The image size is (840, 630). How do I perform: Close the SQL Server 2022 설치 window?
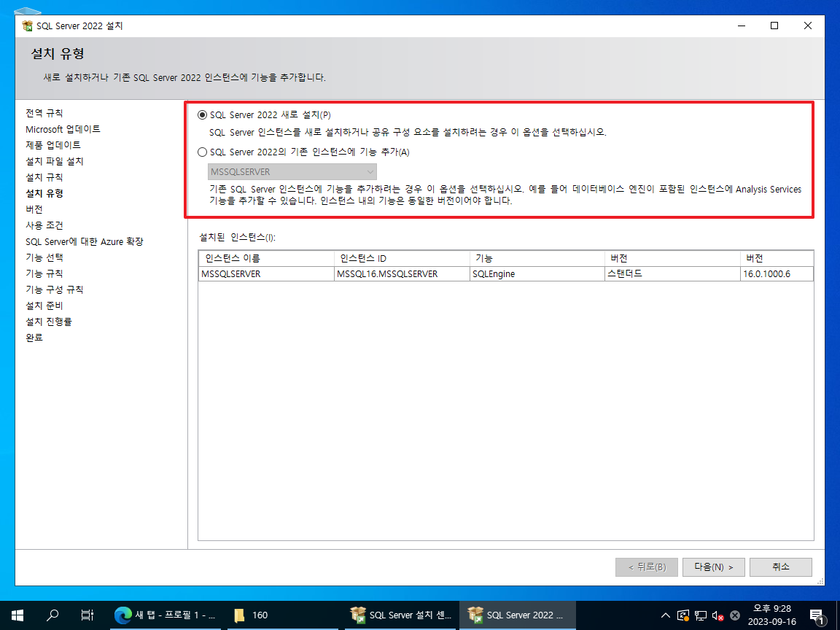click(808, 26)
